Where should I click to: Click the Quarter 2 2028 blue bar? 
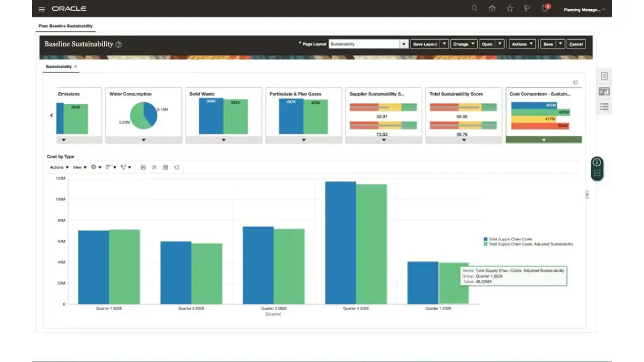pyautogui.click(x=175, y=272)
